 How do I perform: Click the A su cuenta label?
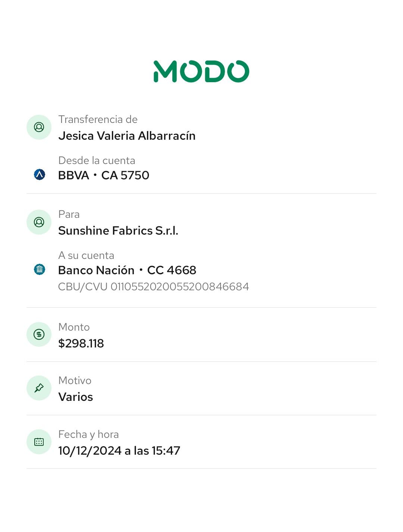[86, 256]
